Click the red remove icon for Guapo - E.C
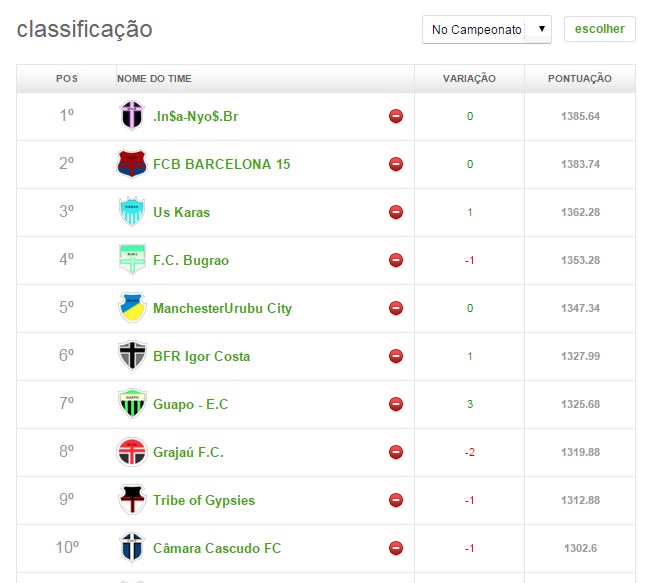 click(396, 404)
